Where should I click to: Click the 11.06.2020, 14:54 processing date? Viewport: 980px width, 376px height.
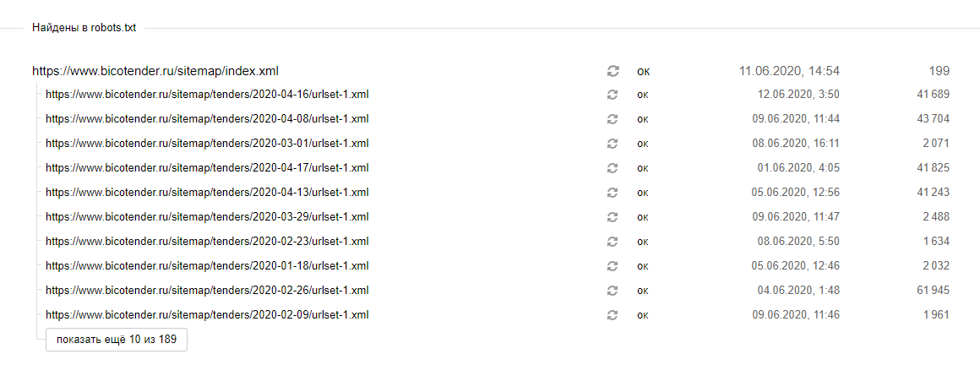(x=789, y=71)
